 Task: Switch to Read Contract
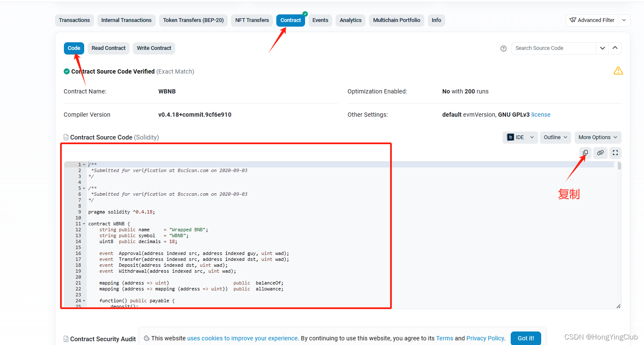click(x=109, y=48)
